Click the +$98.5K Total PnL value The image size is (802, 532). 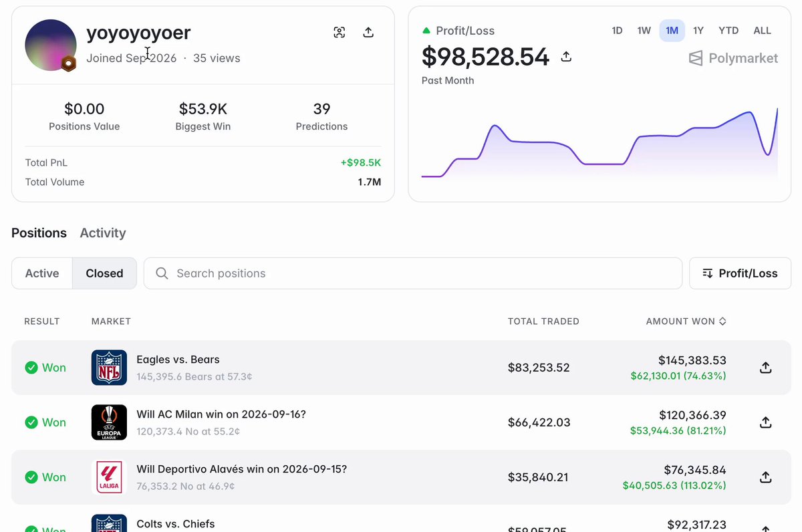(x=361, y=162)
